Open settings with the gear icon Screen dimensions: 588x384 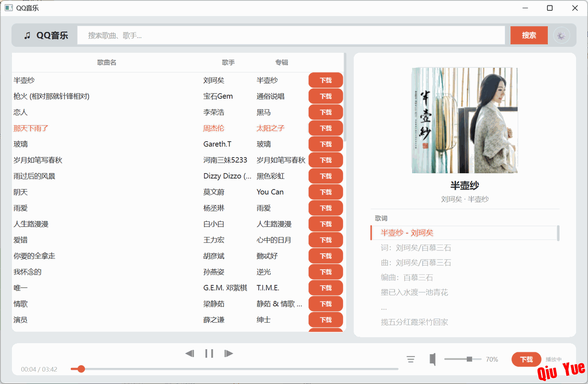point(561,35)
